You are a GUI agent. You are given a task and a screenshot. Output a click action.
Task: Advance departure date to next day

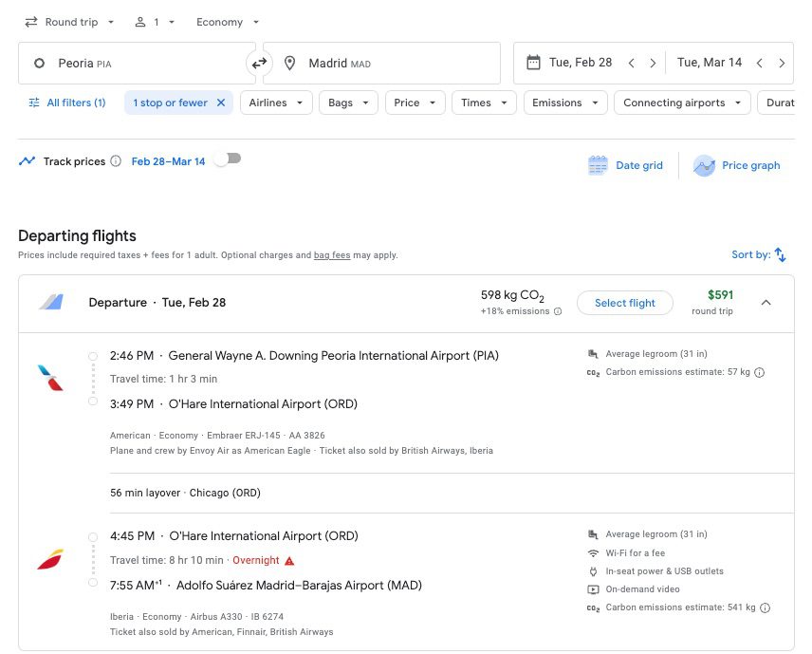[x=653, y=64]
